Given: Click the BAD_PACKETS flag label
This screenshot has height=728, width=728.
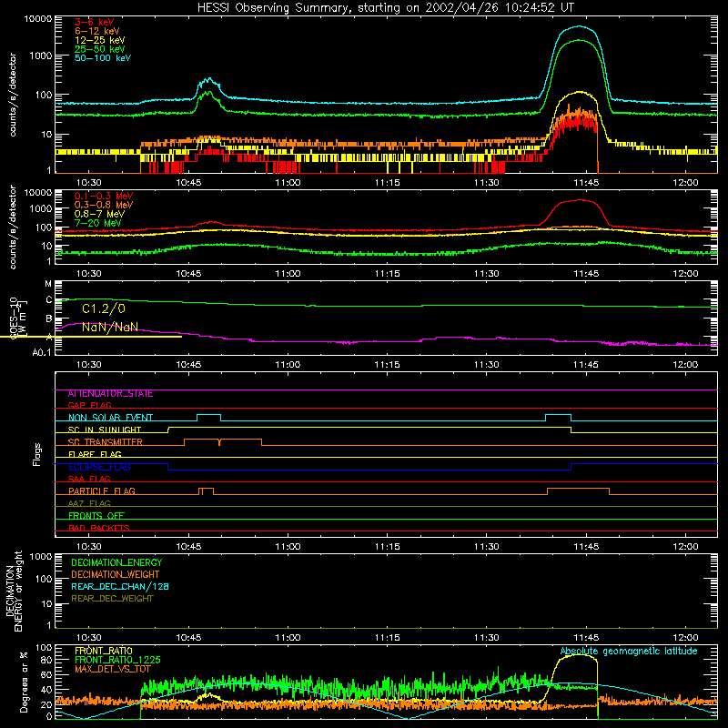Looking at the screenshot, I should coord(98,528).
